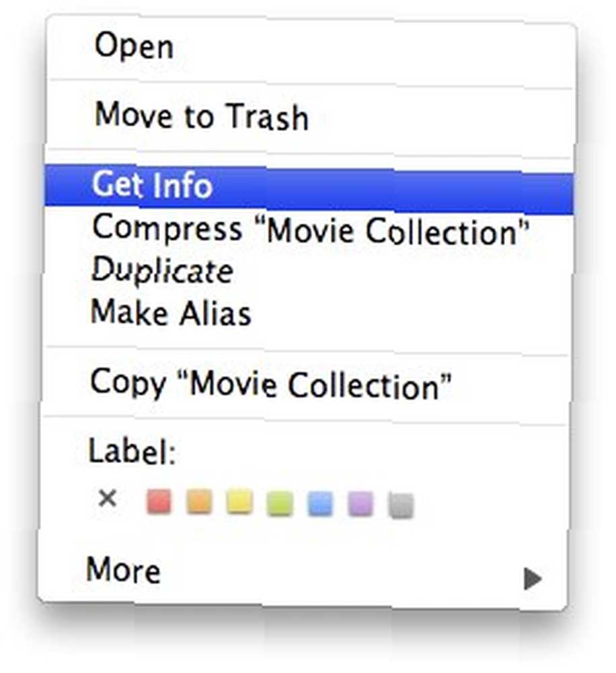
Task: Apply the red label color
Action: pos(159,501)
